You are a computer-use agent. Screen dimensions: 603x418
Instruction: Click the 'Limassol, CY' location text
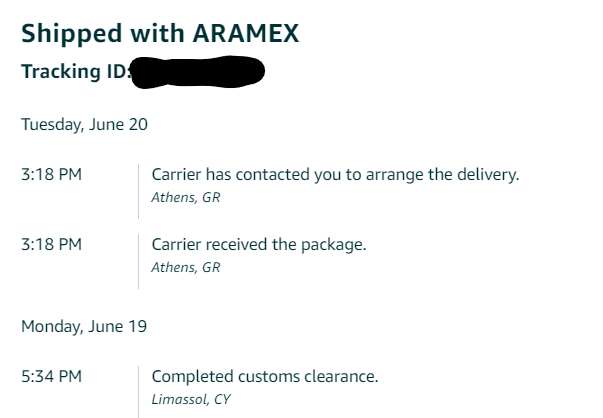(x=191, y=399)
